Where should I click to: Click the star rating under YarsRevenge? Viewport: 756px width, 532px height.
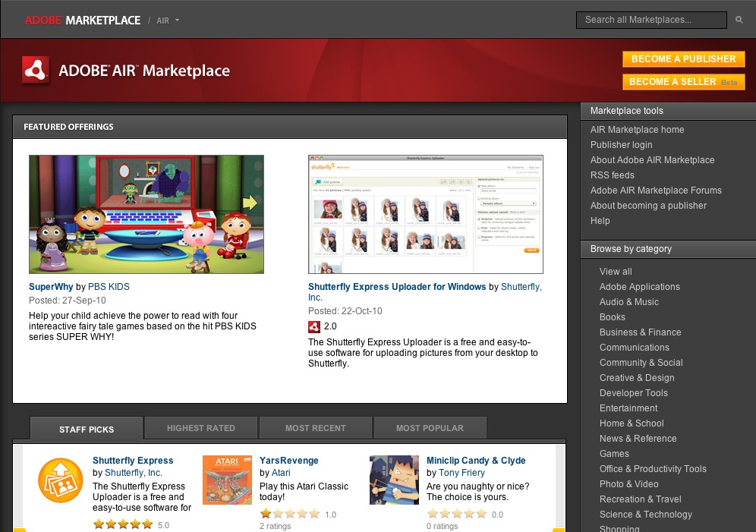tap(290, 514)
